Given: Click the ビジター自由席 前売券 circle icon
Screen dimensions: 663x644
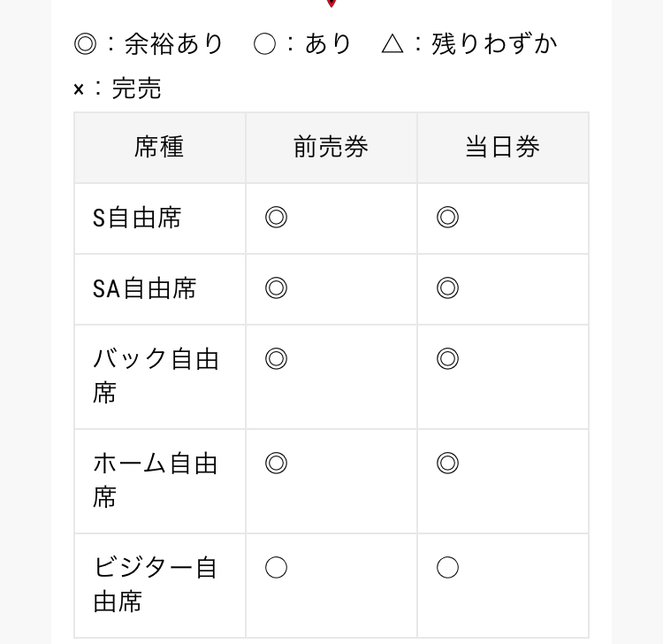Looking at the screenshot, I should [x=276, y=567].
